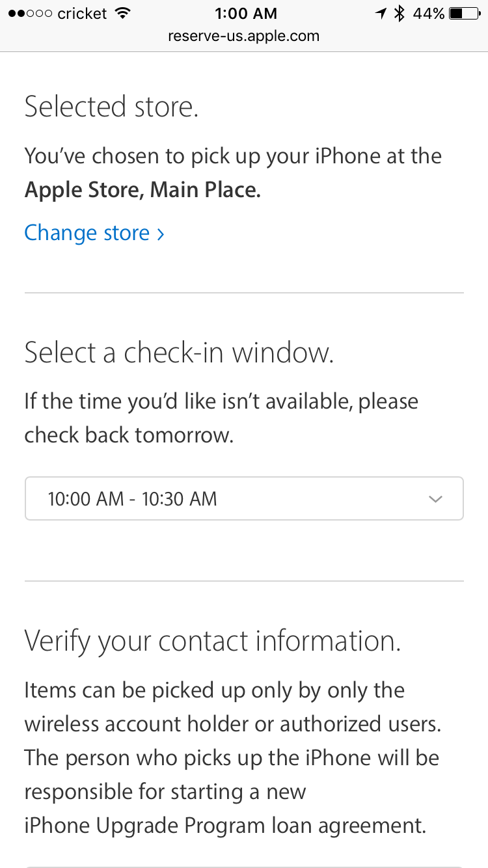Tap the reserve-us.apple.com address bar
This screenshot has height=868, width=488.
click(244, 36)
